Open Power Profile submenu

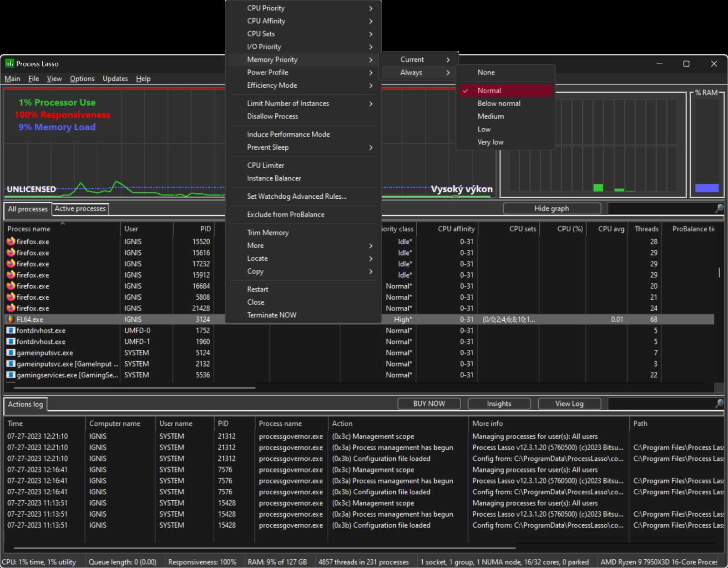(x=303, y=72)
